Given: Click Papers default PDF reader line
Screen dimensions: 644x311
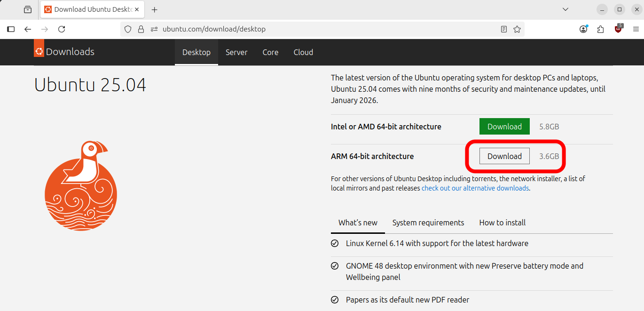Looking at the screenshot, I should pos(408,300).
